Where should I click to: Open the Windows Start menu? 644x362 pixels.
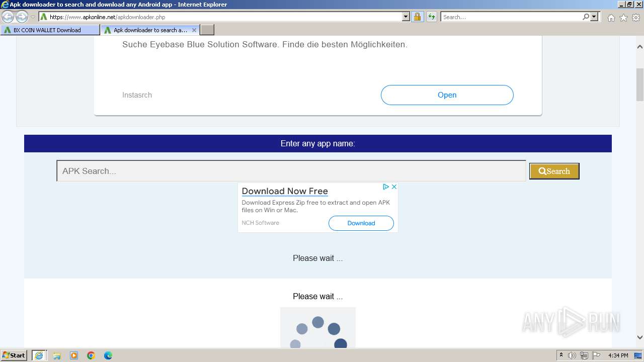tap(14, 355)
